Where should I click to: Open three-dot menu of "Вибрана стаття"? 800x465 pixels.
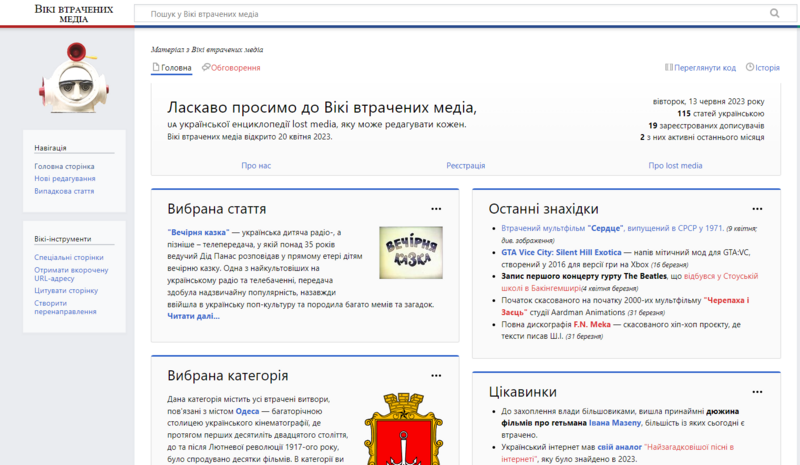point(436,209)
